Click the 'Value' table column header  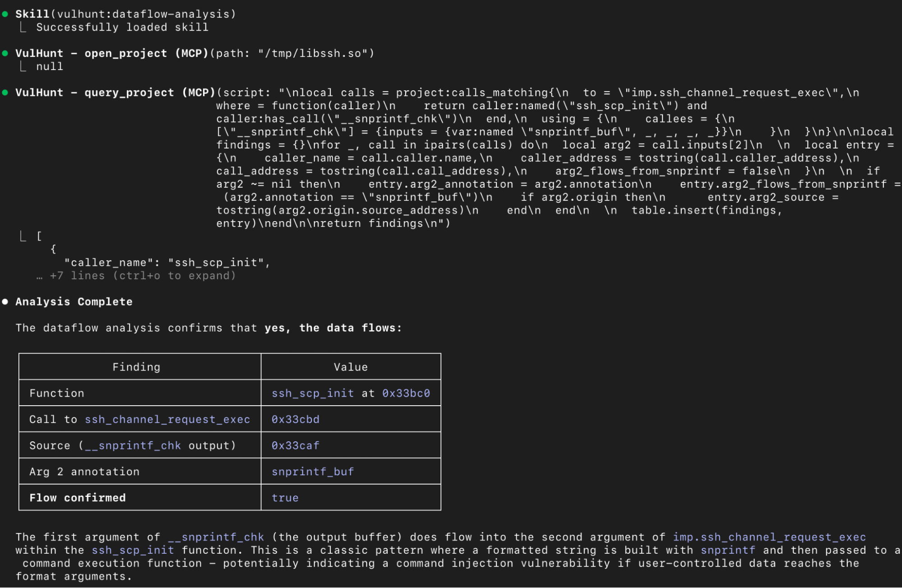coord(351,367)
